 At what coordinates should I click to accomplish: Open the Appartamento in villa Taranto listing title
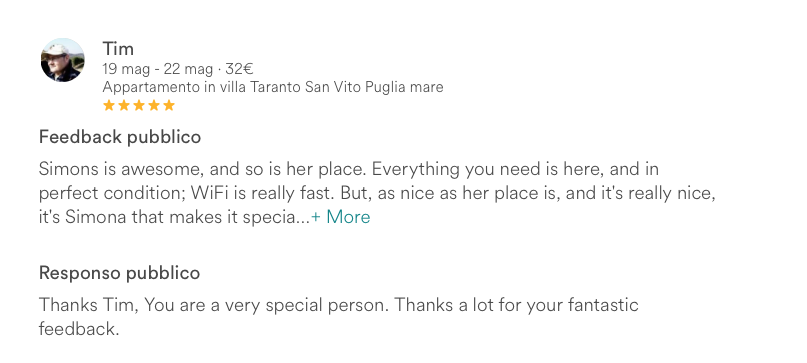[273, 87]
